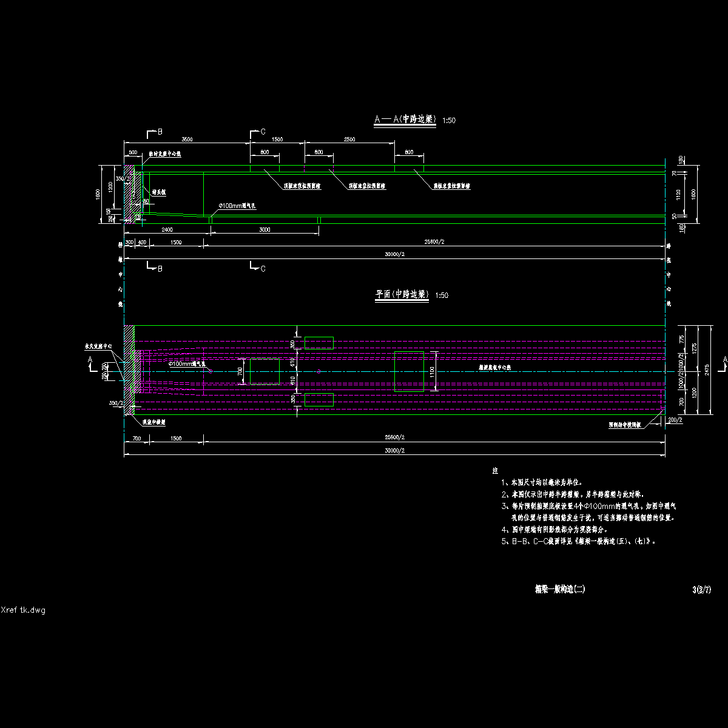Screen dimensions: 728x728
Task: Select the right A section arrow marker
Action: [x=724, y=363]
